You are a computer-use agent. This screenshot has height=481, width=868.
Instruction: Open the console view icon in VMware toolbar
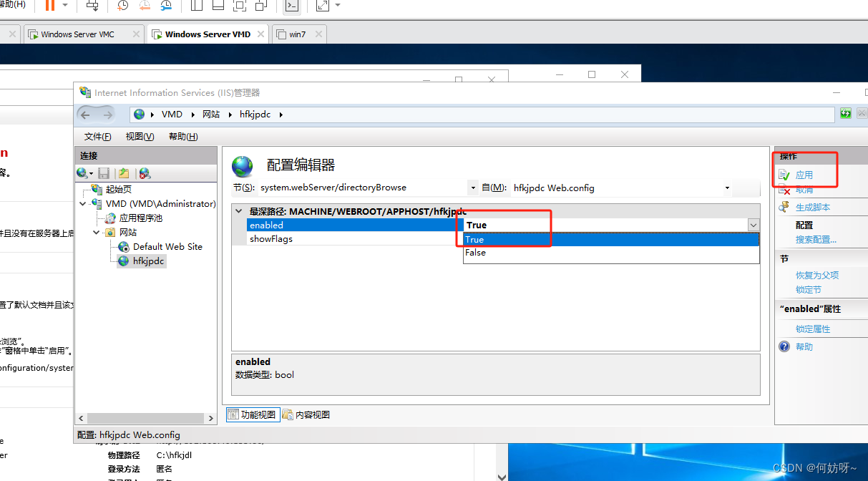pos(291,5)
